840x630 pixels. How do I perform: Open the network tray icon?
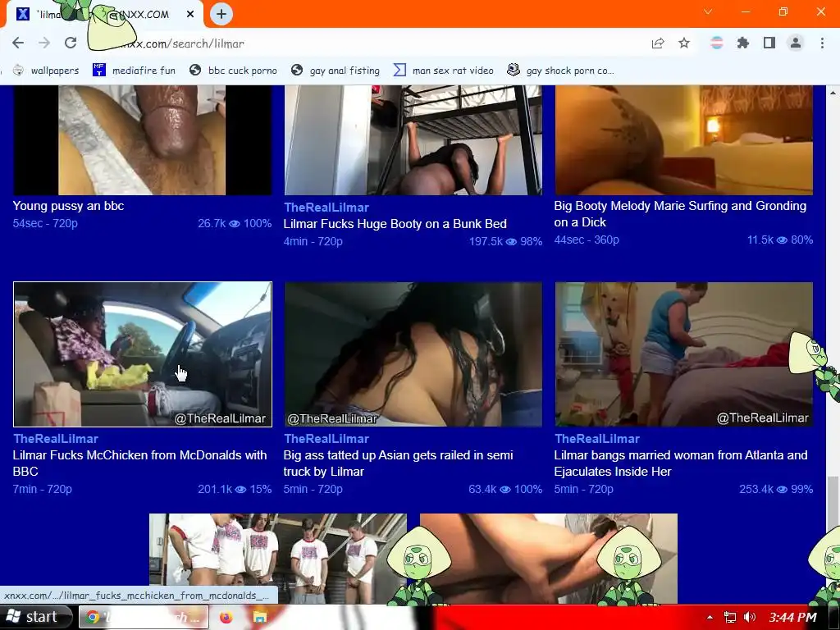click(x=729, y=617)
